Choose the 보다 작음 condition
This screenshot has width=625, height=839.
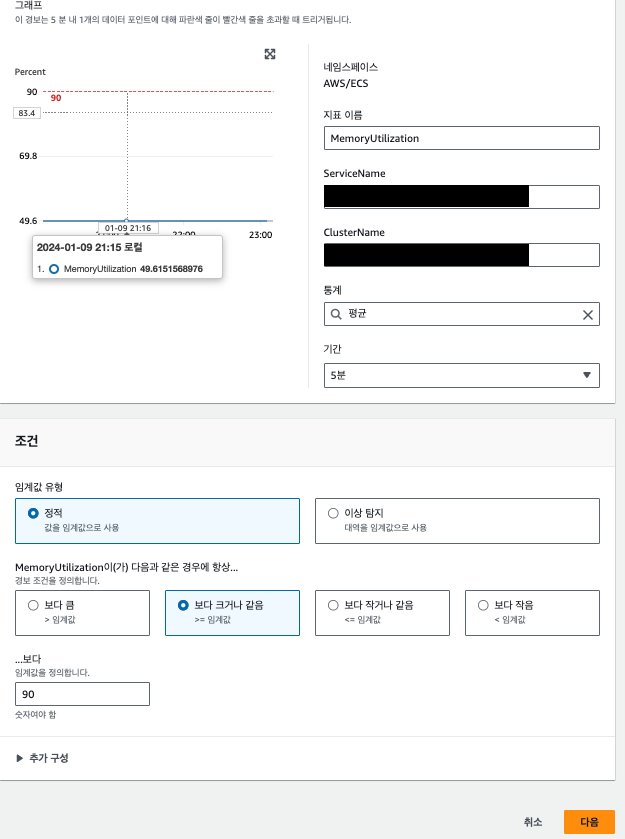532,613
